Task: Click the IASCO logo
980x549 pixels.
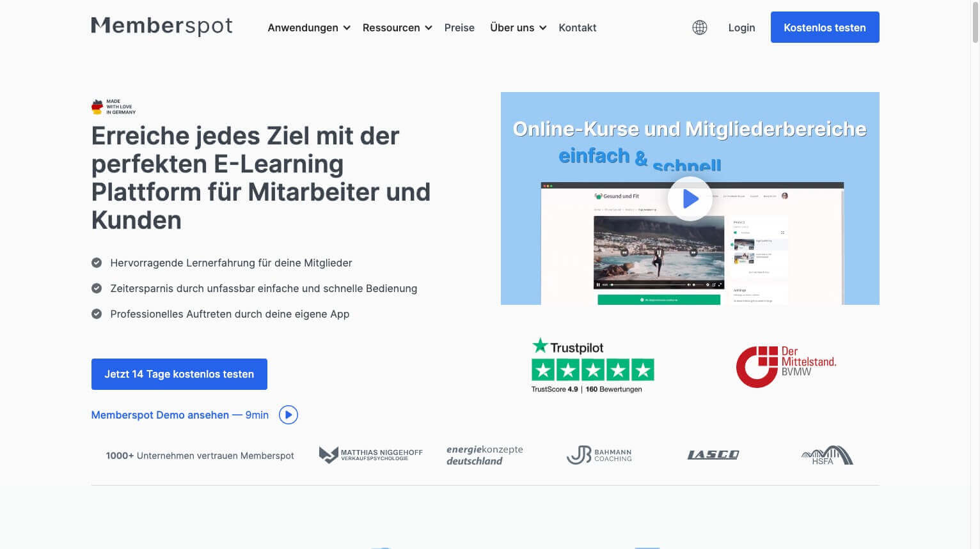Action: (x=713, y=455)
